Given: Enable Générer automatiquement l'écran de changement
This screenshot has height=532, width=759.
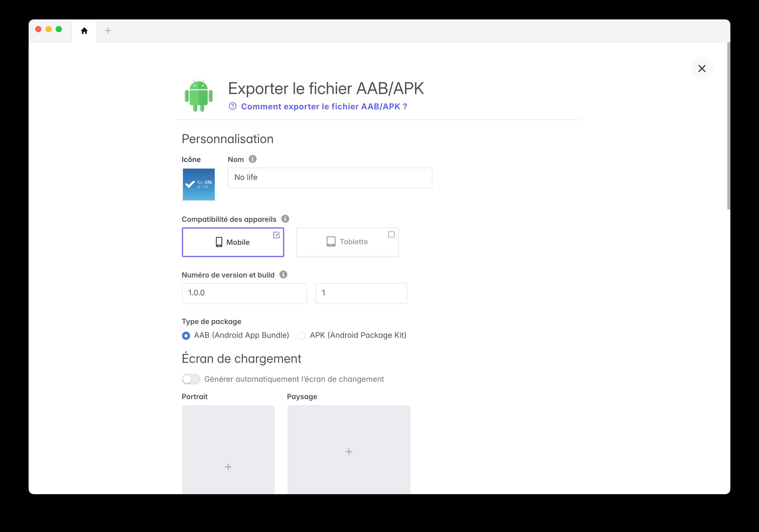Looking at the screenshot, I should 191,379.
